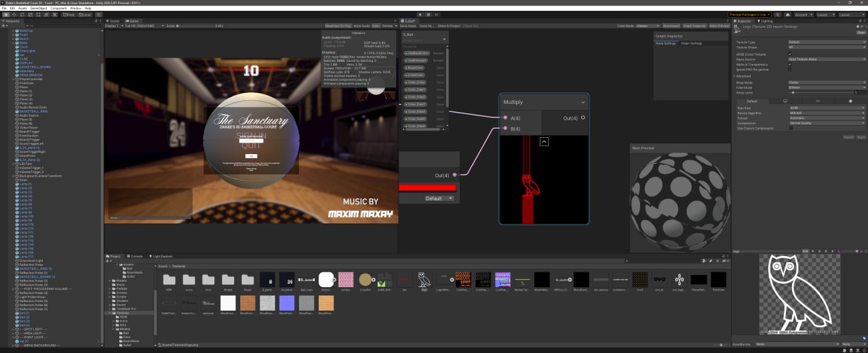Select the Rect tool in toolbar
This screenshot has width=868, height=353.
click(39, 14)
